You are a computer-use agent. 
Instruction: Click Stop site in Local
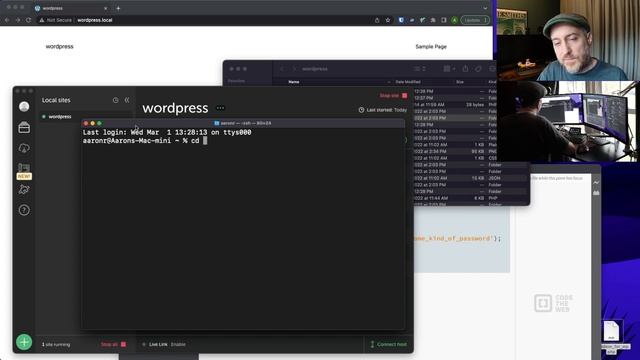pyautogui.click(x=393, y=96)
